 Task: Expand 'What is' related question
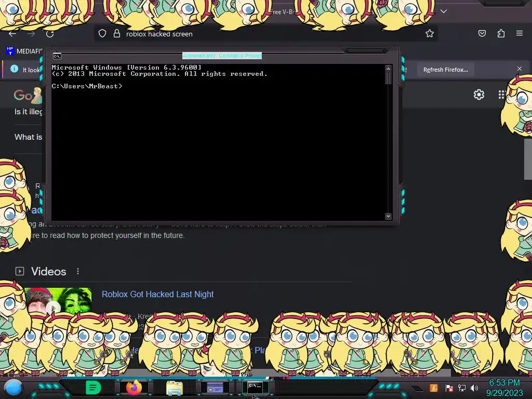[x=28, y=137]
